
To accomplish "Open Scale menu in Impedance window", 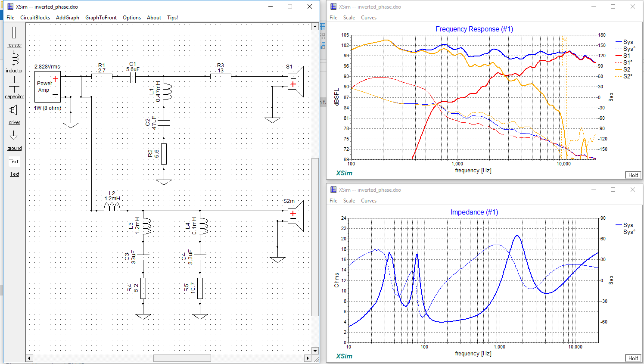I will point(349,201).
